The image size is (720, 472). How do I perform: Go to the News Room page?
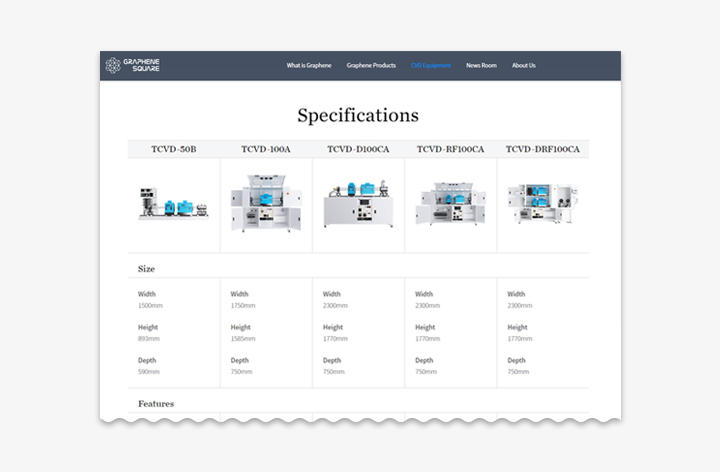coord(481,66)
